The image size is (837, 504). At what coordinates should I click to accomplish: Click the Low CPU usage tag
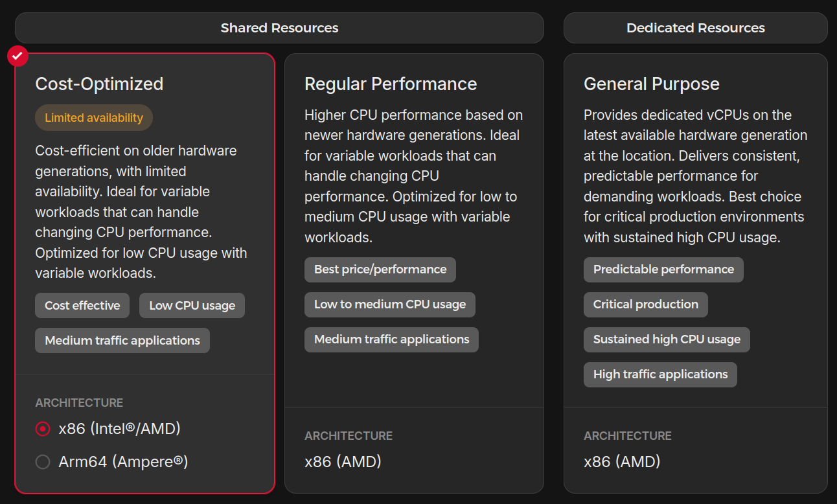[192, 306]
